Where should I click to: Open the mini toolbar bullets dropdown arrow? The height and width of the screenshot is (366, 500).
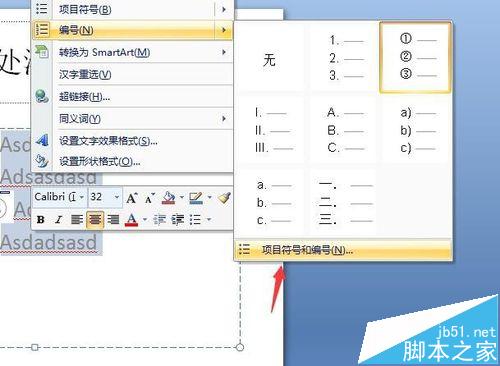[209, 219]
